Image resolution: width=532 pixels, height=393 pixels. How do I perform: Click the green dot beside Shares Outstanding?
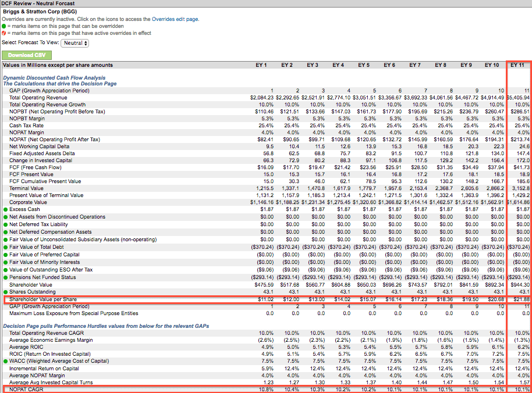click(5, 292)
